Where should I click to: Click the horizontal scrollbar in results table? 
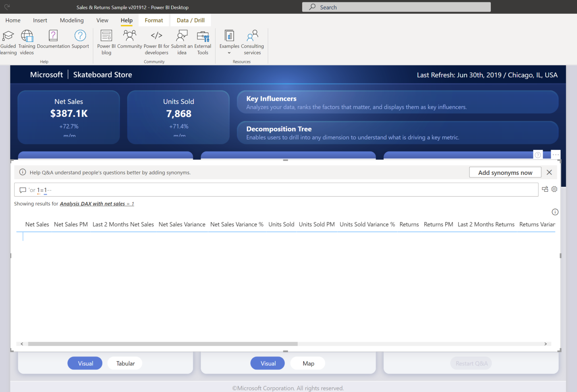coord(163,344)
